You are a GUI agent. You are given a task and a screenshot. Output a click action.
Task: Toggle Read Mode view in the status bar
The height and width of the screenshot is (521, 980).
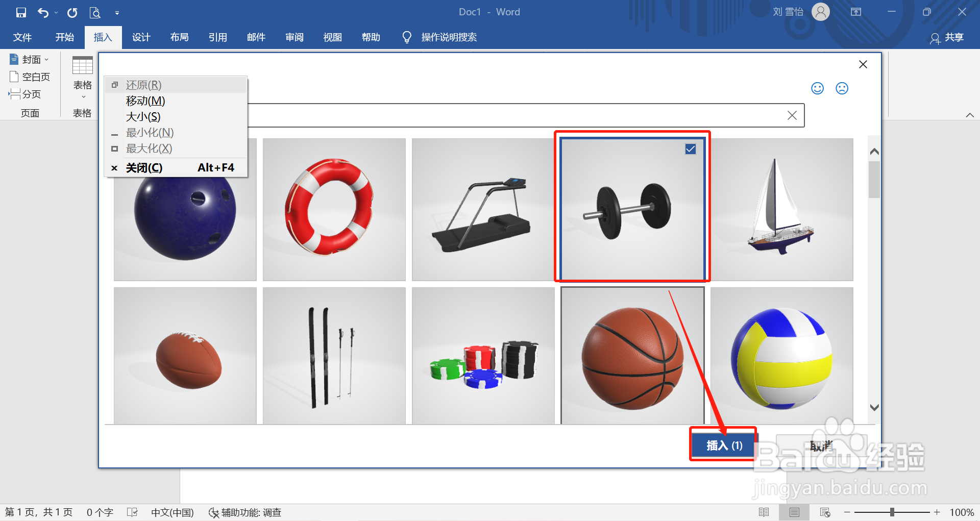click(x=765, y=512)
